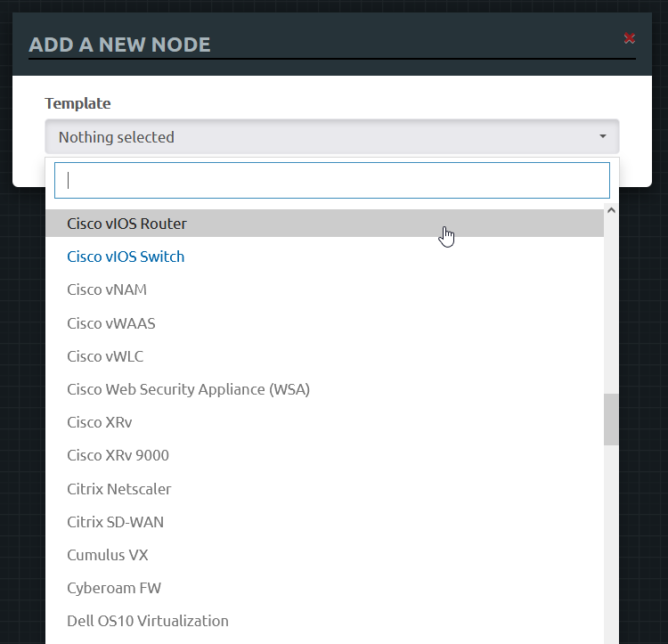The image size is (668, 644).
Task: Click the Add a New Node title
Action: click(x=119, y=45)
